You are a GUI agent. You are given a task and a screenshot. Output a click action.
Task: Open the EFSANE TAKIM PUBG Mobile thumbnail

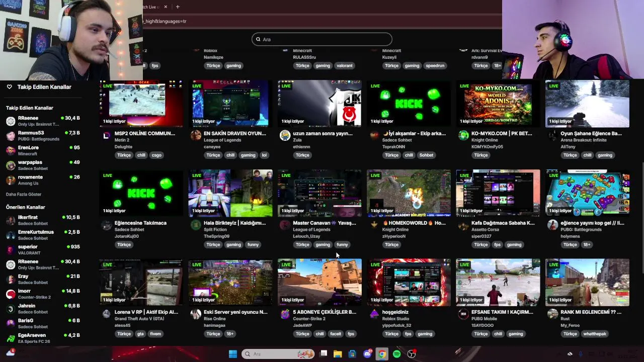[498, 282]
